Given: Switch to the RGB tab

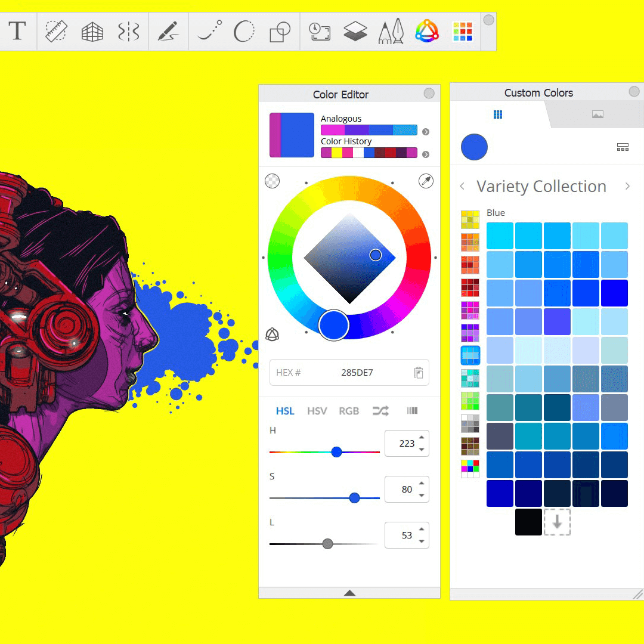Looking at the screenshot, I should coord(349,411).
